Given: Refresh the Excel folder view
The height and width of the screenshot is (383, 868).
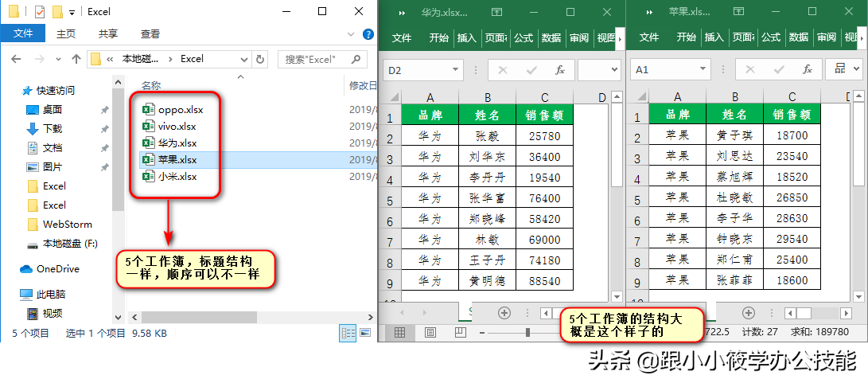Looking at the screenshot, I should pyautogui.click(x=260, y=59).
